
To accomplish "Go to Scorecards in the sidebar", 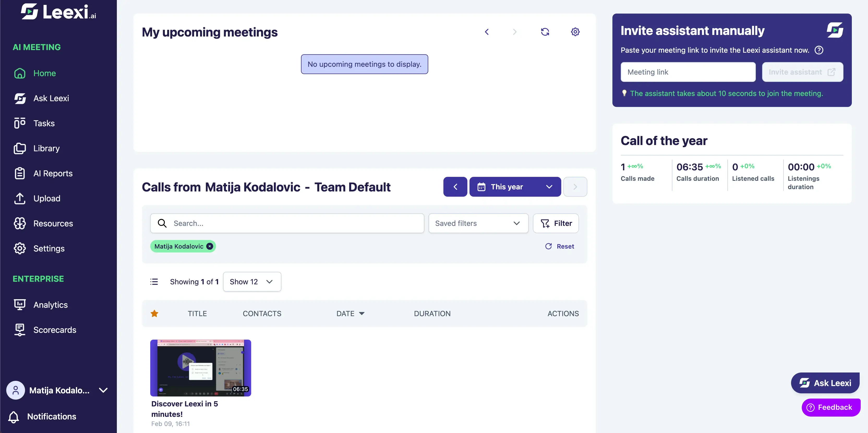I will (54, 329).
